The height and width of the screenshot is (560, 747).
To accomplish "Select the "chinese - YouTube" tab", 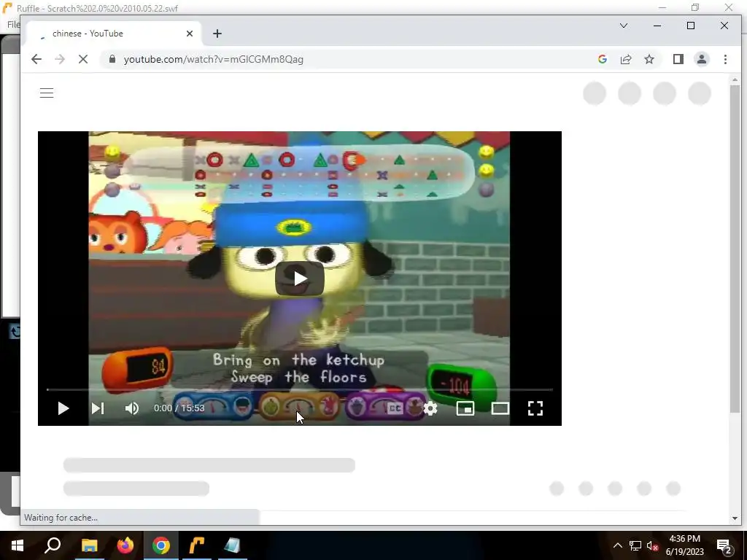I will pyautogui.click(x=113, y=34).
